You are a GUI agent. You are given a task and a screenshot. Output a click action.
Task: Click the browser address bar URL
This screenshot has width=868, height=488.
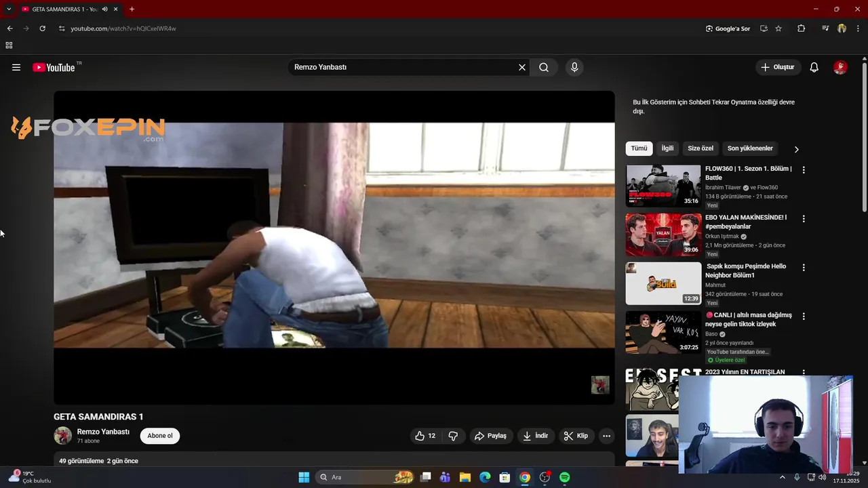[x=123, y=28]
